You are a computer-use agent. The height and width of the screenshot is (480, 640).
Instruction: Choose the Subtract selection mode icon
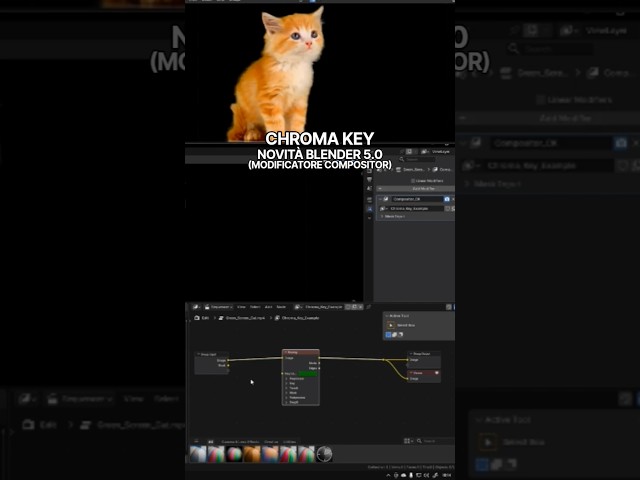pos(400,335)
